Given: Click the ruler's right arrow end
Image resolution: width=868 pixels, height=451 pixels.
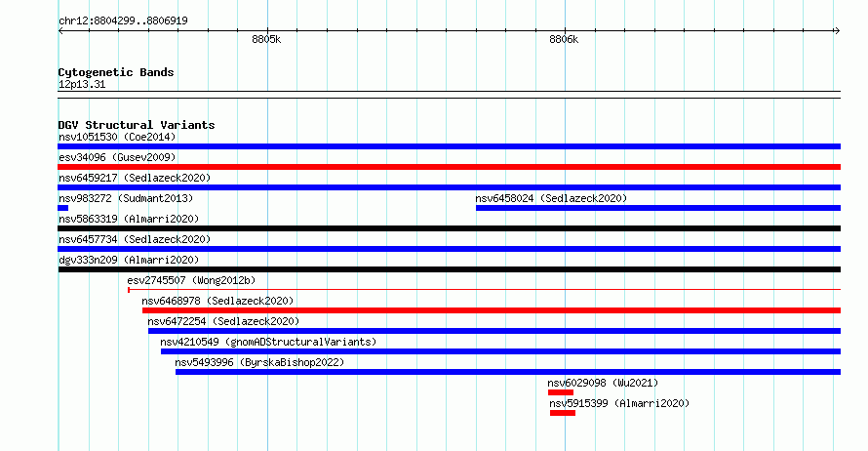Looking at the screenshot, I should pos(838,31).
